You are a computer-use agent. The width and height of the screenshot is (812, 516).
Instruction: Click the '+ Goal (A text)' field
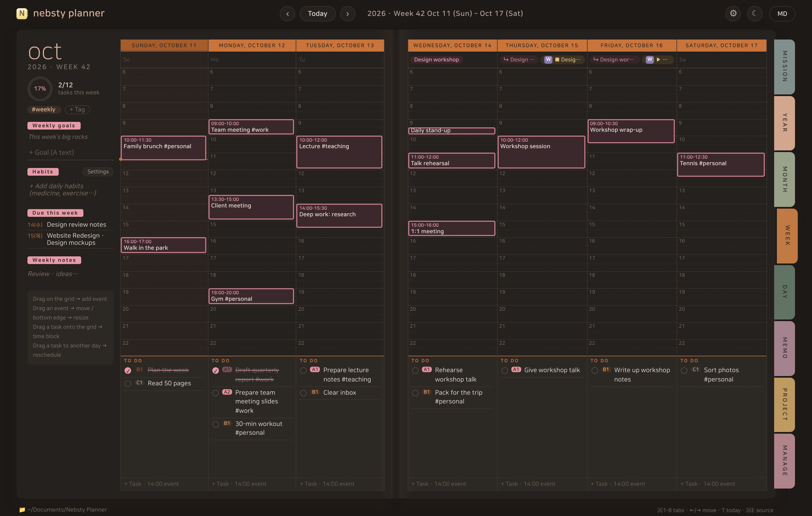(x=71, y=153)
